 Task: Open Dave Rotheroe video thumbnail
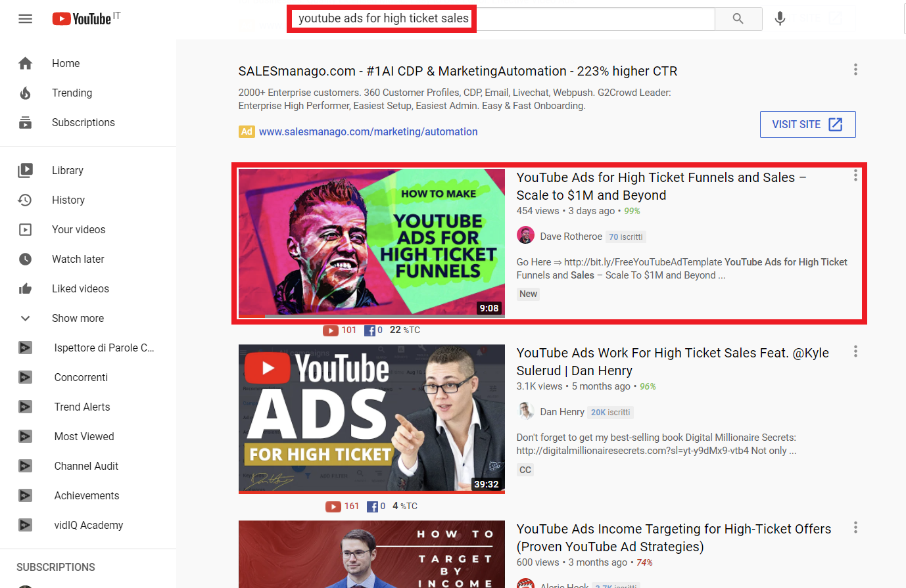pos(371,243)
